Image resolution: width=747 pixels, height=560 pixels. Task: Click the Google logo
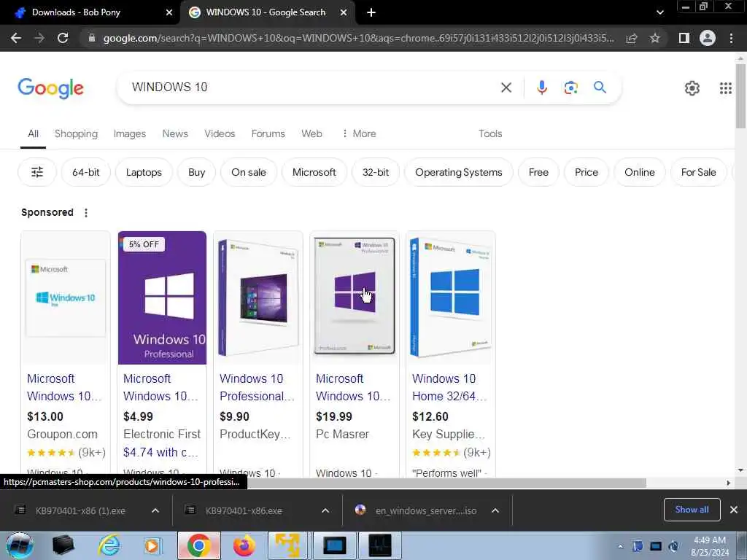[50, 88]
